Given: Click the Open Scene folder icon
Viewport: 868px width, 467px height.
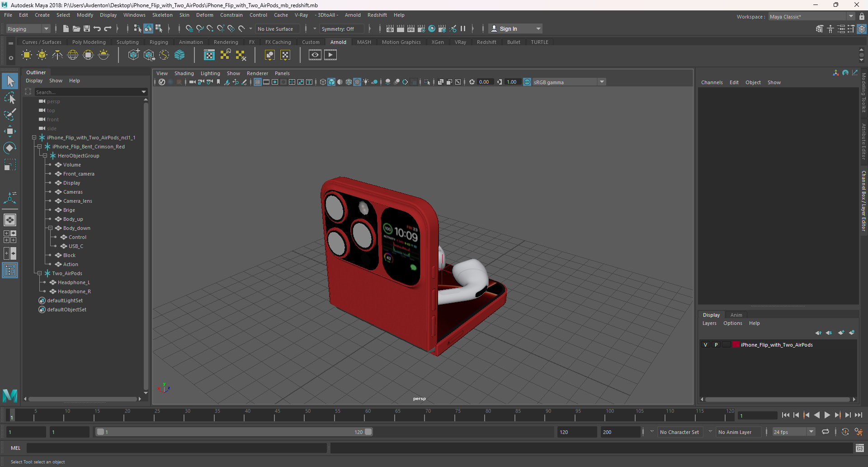Looking at the screenshot, I should click(76, 29).
